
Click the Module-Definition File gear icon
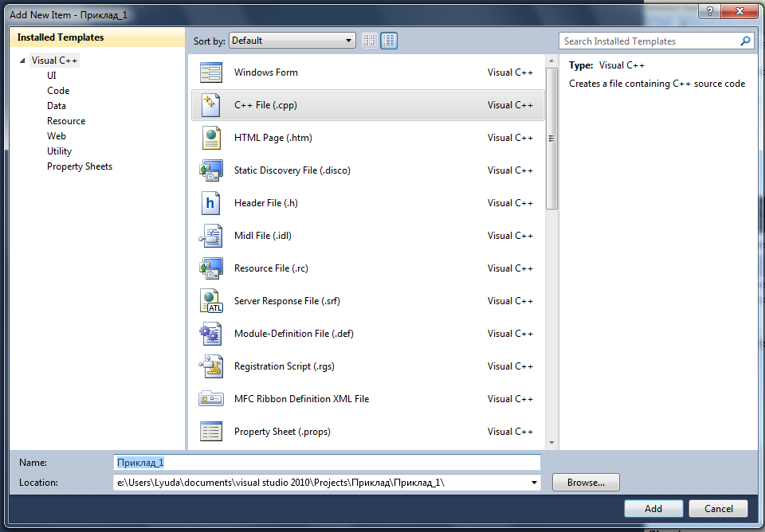pos(211,334)
